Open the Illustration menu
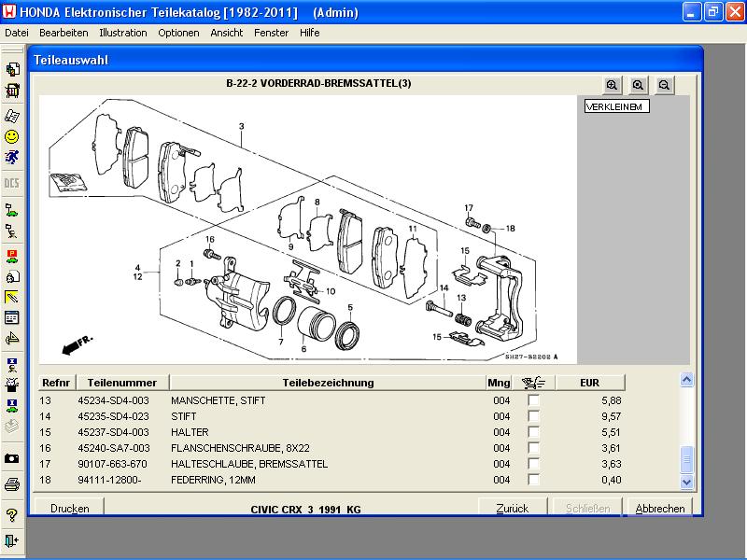This screenshot has width=747, height=560. 123,33
